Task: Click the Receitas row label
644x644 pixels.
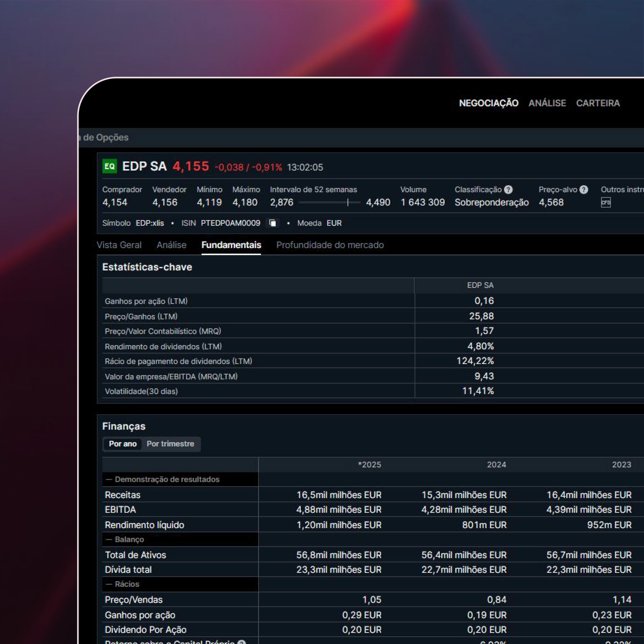Action: coord(123,495)
